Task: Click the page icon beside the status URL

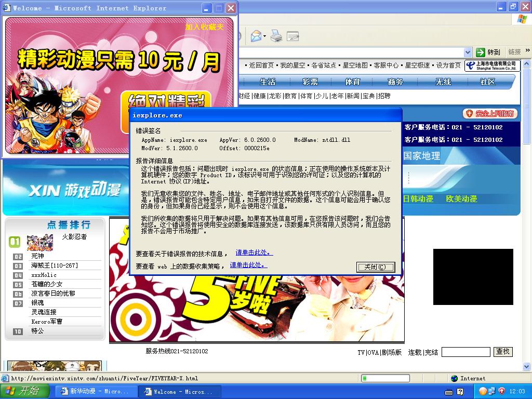Action: tap(5, 378)
